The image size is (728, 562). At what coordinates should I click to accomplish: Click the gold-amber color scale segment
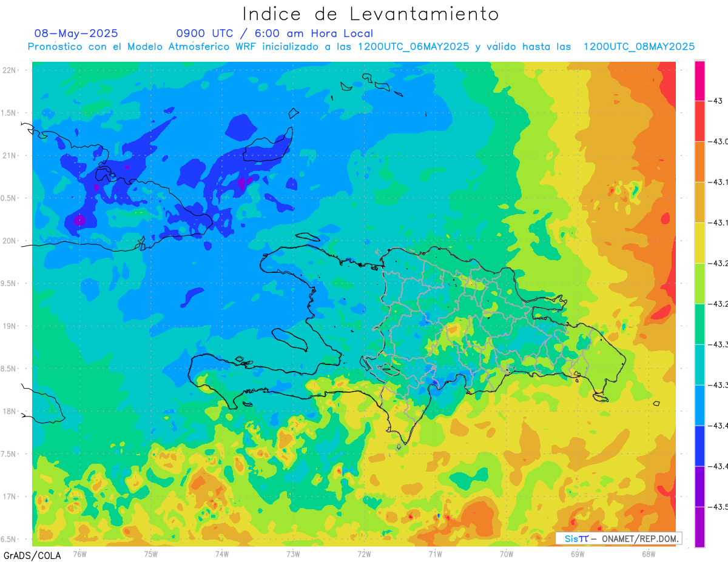coord(699,202)
